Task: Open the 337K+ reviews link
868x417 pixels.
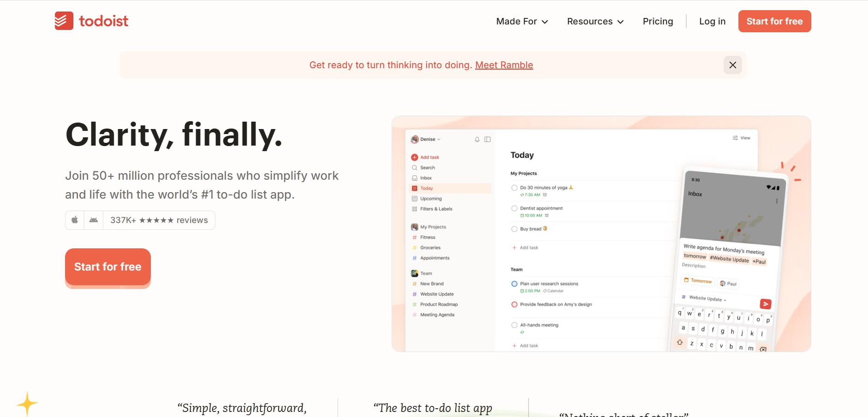Action: (x=159, y=220)
